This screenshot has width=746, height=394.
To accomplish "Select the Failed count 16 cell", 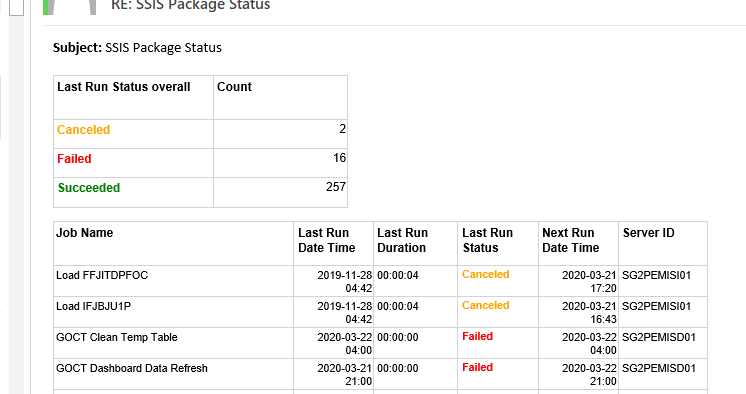I will tap(280, 163).
